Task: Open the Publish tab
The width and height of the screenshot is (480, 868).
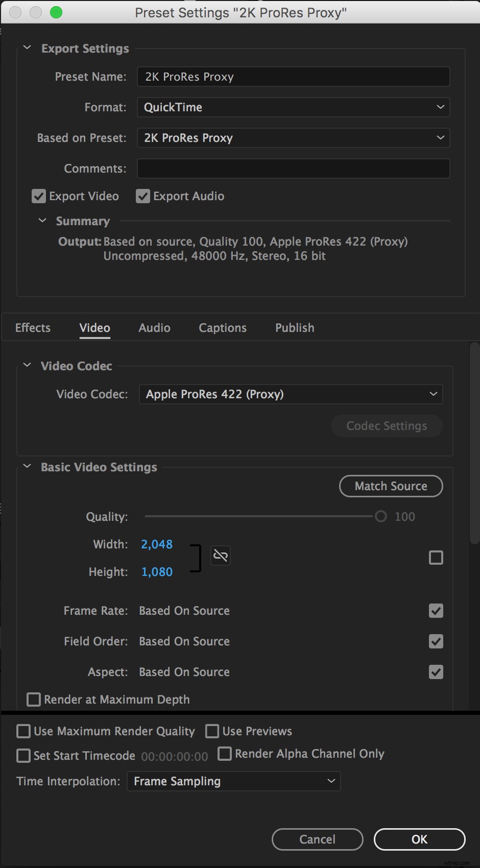Action: (295, 328)
